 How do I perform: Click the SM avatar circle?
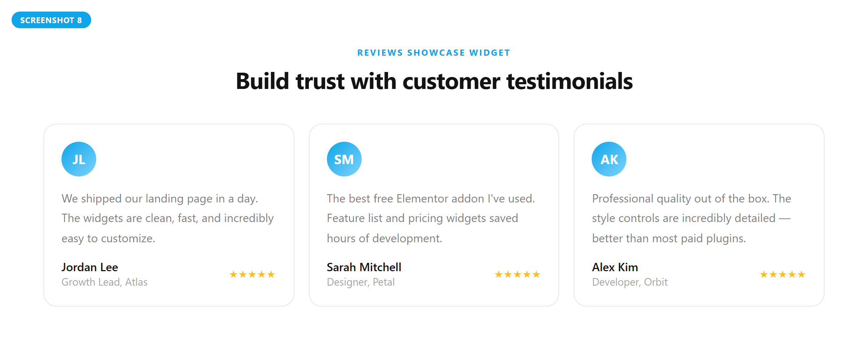click(344, 159)
